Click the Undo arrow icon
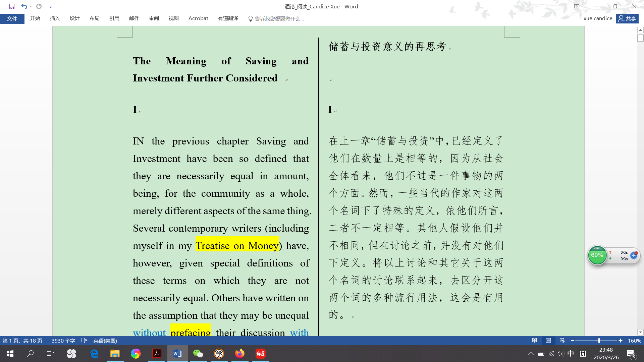 pos(23,6)
